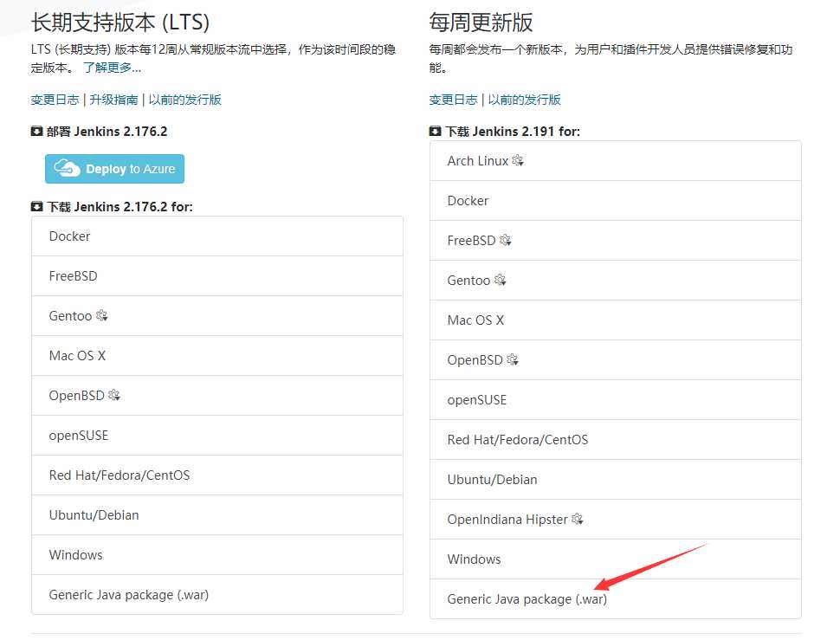The width and height of the screenshot is (840, 640).
Task: Select Docker in the LTS download list
Action: coord(217,236)
